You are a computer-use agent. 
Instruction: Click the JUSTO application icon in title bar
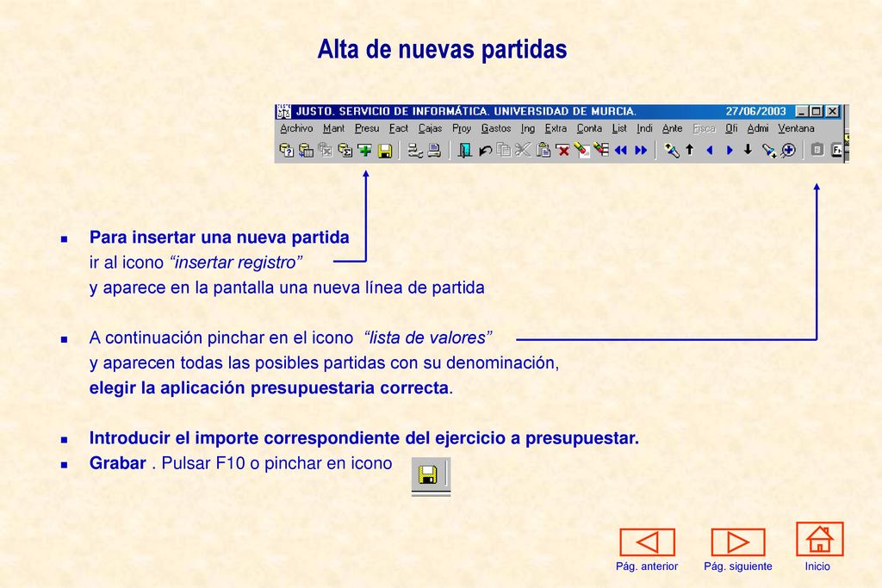[x=284, y=111]
